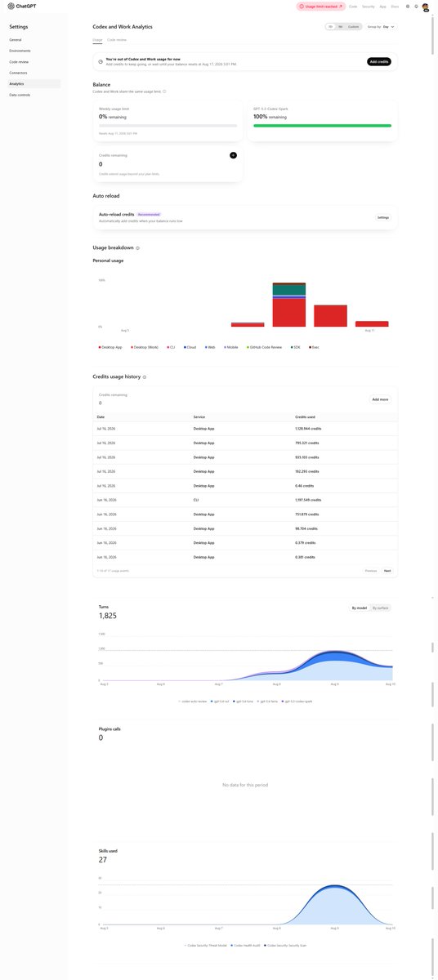The width and height of the screenshot is (438, 980).
Task: Toggle codex-auto-review legend in Turns chart
Action: pos(193,701)
